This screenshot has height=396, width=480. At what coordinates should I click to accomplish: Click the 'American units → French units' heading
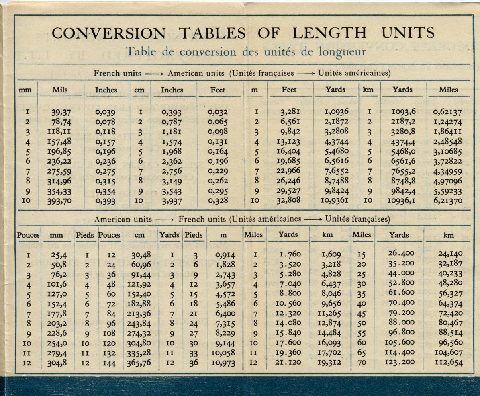(242, 219)
